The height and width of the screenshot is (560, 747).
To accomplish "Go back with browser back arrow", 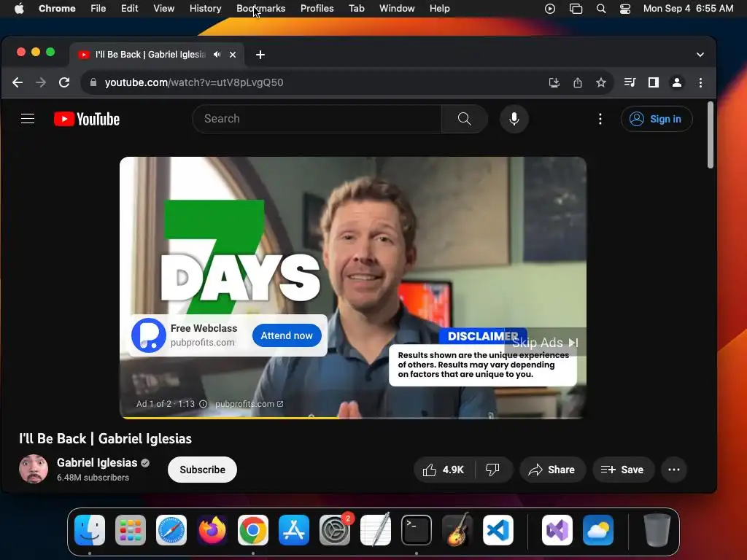I will [18, 82].
